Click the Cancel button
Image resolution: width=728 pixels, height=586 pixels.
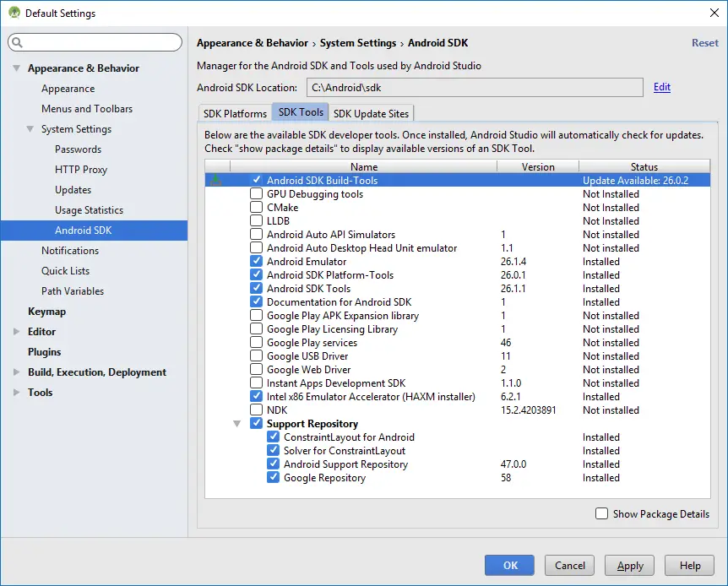570,565
